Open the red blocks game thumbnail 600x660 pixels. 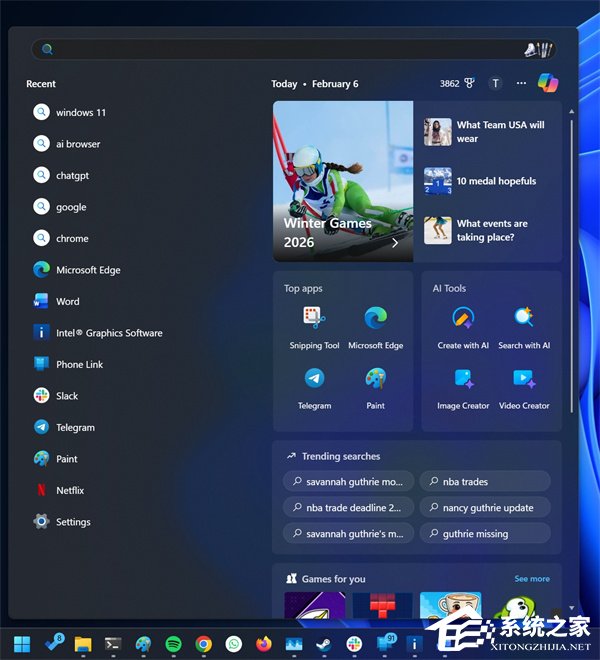382,605
